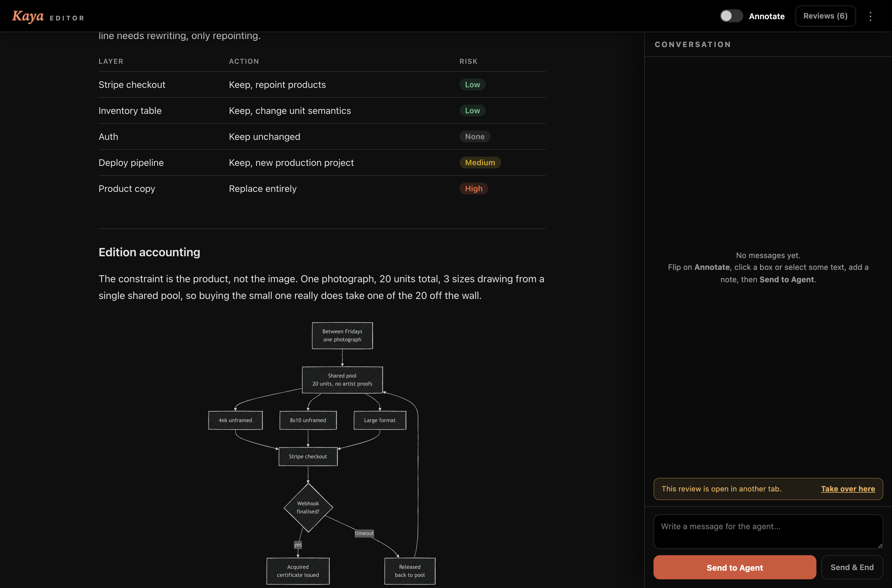Viewport: 892px width, 588px height.
Task: Click the 'Large format' diagram node
Action: pyautogui.click(x=380, y=420)
